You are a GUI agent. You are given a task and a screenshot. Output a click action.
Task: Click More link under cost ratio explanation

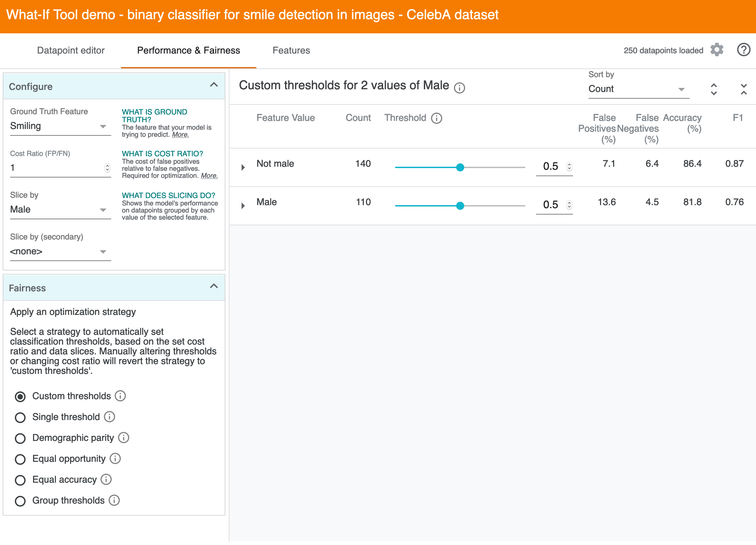[x=209, y=176]
